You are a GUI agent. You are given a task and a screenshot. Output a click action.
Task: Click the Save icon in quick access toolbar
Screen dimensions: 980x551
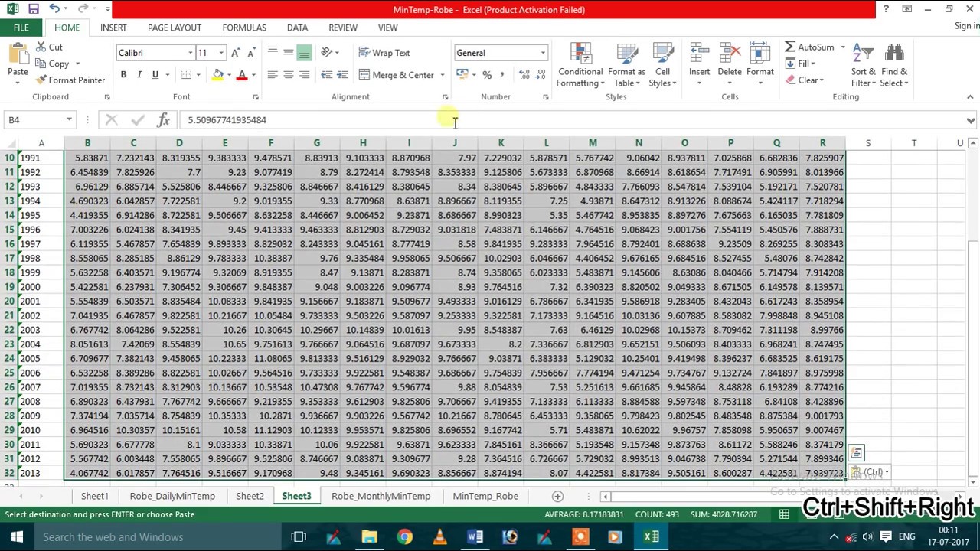[33, 9]
